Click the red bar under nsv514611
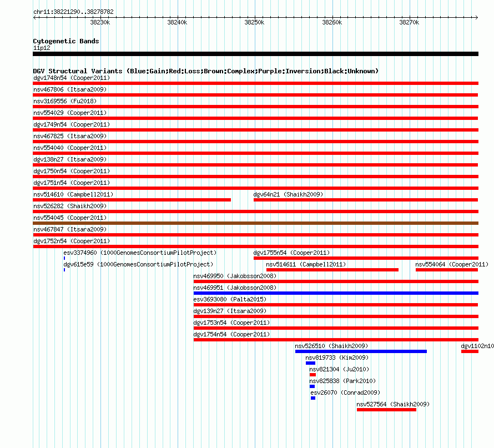Image resolution: width=494 pixels, height=448 pixels. pos(332,270)
